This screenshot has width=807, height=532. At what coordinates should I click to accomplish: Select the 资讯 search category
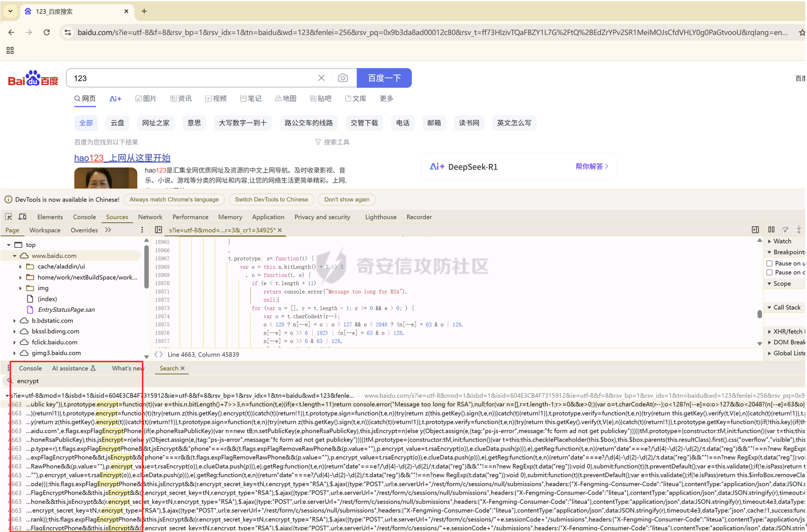click(x=181, y=98)
